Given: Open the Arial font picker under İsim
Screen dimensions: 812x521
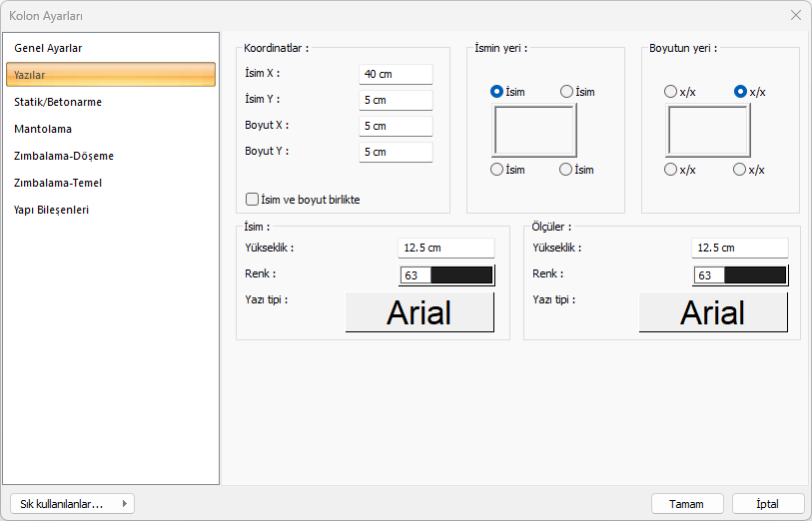Looking at the screenshot, I should [x=419, y=312].
